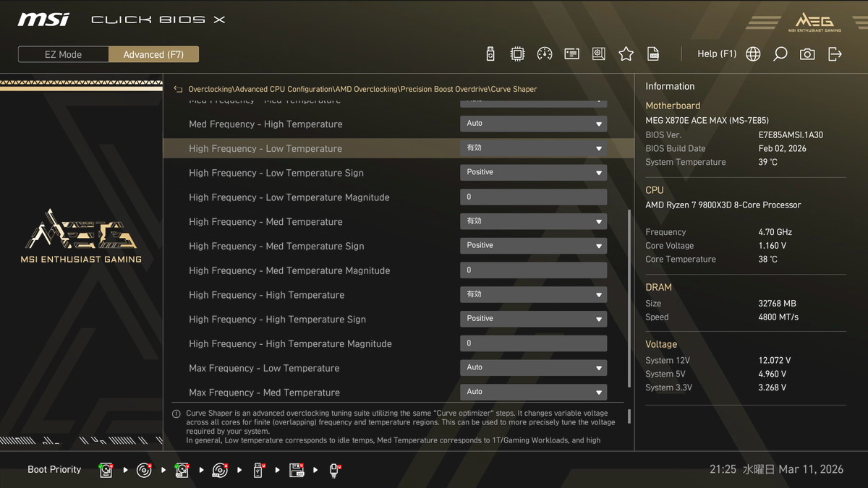Viewport: 868px width, 488px height.
Task: Open search with the magnifier icon
Action: click(x=780, y=54)
